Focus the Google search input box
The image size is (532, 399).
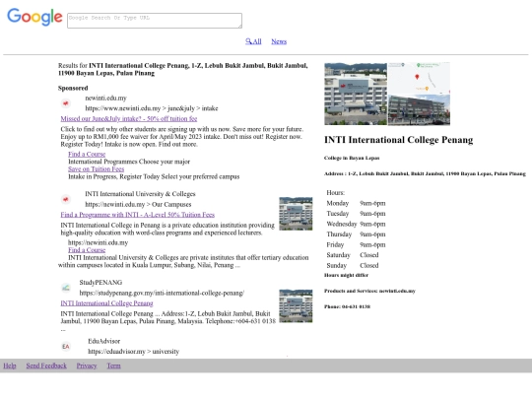155,21
